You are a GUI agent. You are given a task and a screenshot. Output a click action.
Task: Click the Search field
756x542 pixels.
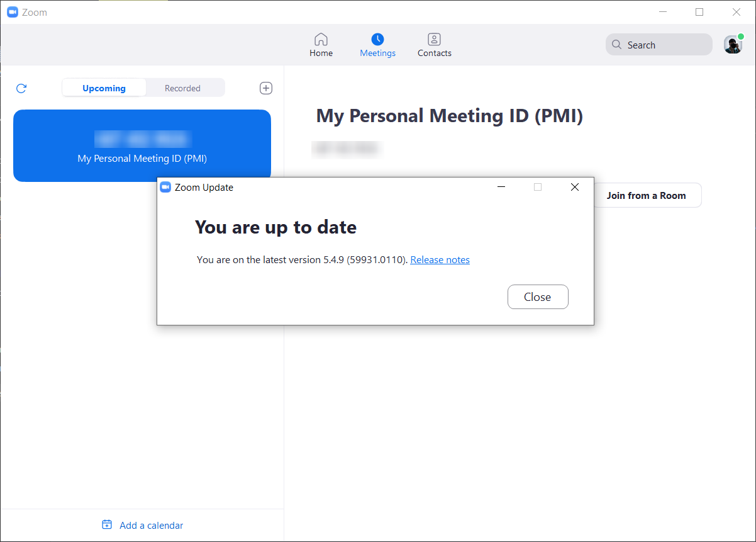tap(659, 45)
